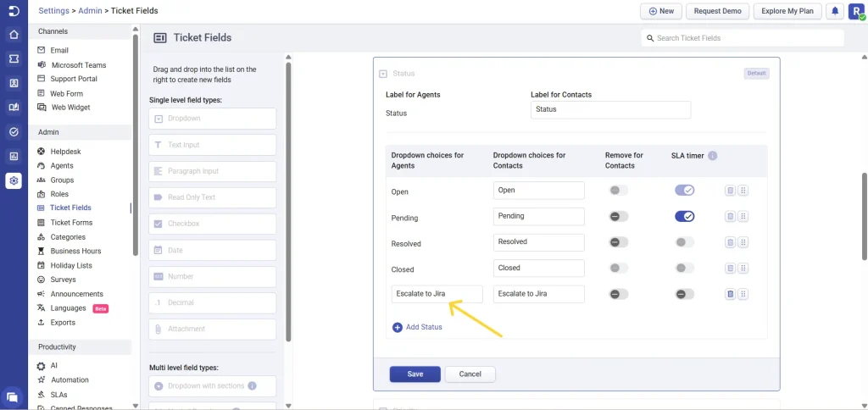Grab reorder handle for Closed status

[743, 268]
